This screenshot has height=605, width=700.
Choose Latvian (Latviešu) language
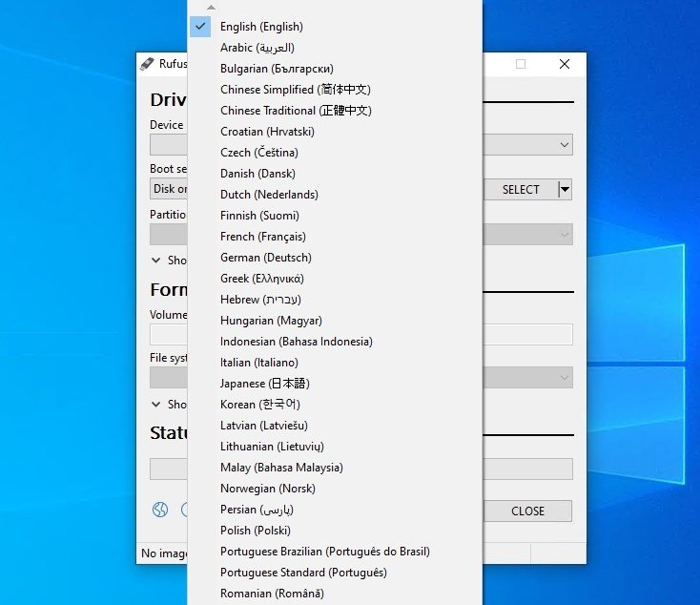[x=335, y=426]
